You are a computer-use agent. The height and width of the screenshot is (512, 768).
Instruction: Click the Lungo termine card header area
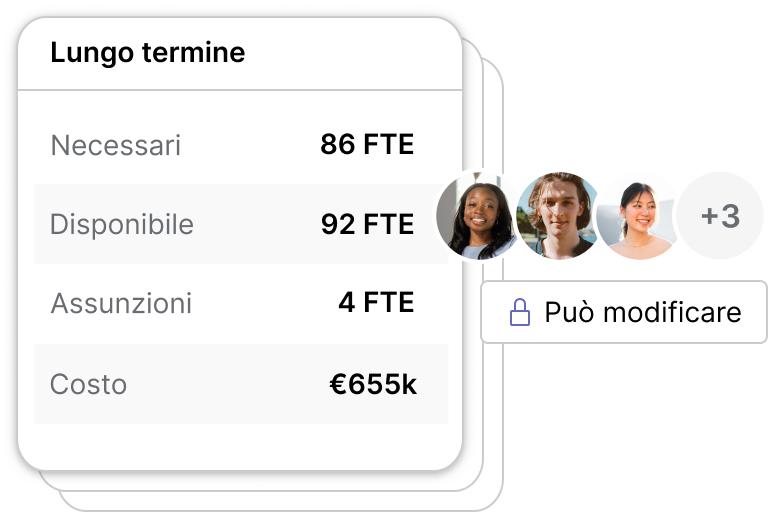[x=240, y=53]
